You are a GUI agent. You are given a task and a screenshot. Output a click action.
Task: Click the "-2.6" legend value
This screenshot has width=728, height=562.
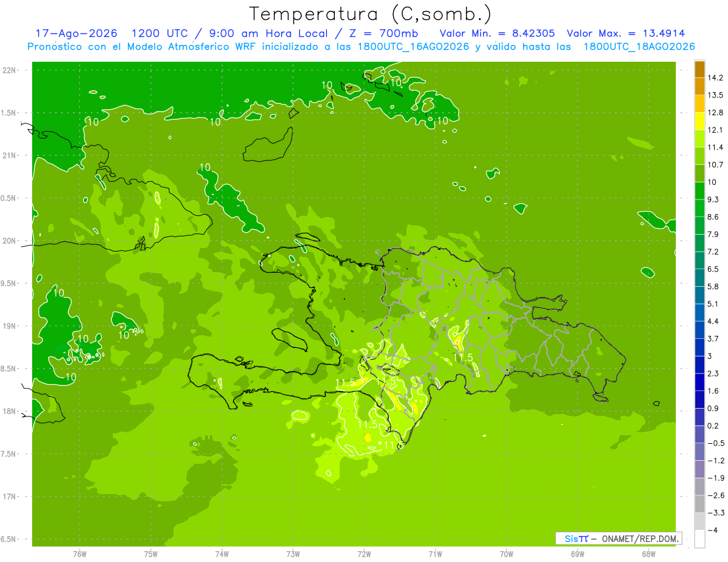tap(716, 495)
